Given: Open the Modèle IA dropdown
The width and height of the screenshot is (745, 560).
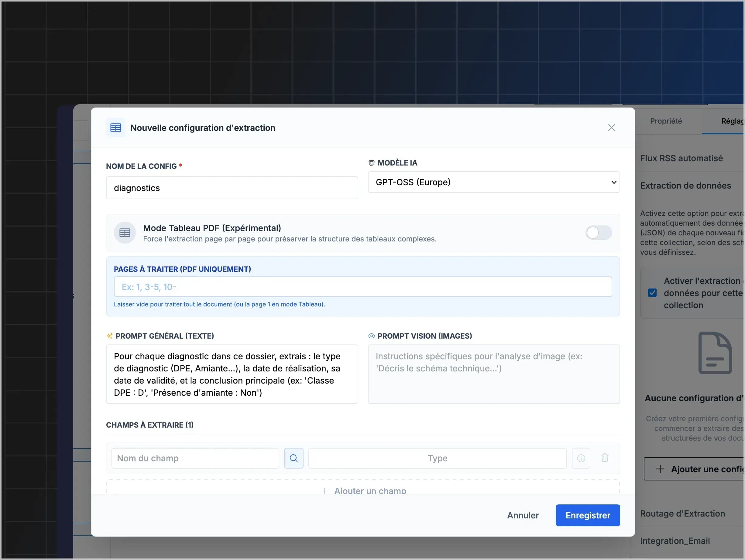Looking at the screenshot, I should 493,182.
